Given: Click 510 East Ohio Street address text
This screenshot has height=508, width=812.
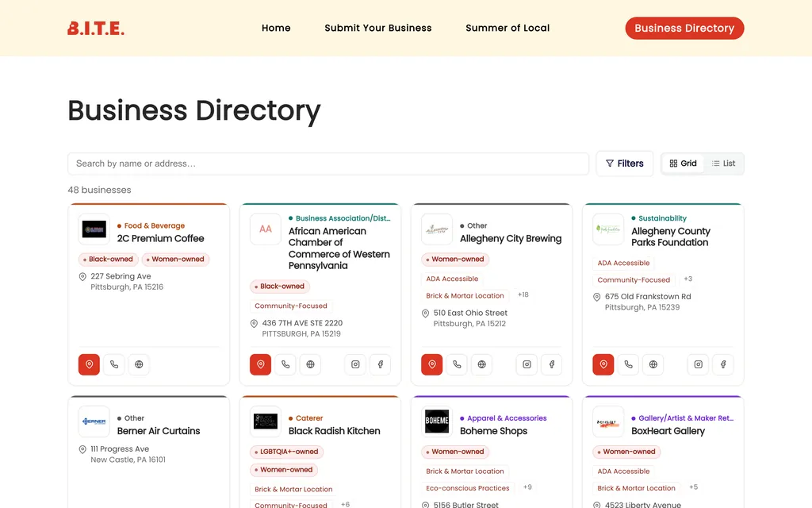Looking at the screenshot, I should (470, 313).
